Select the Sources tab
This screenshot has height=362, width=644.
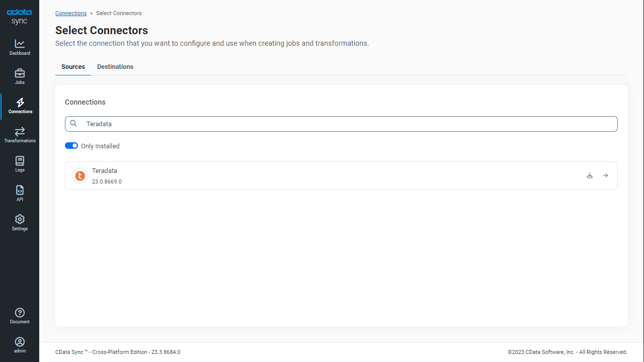point(73,67)
